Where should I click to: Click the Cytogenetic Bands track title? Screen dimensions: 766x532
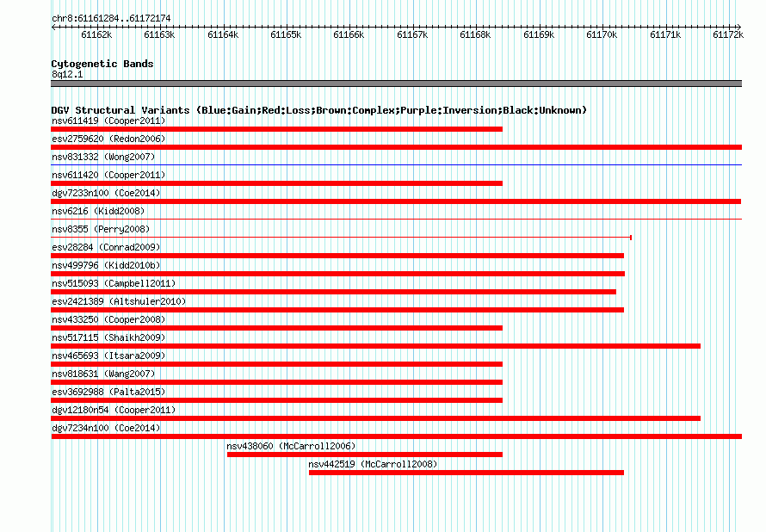click(102, 64)
